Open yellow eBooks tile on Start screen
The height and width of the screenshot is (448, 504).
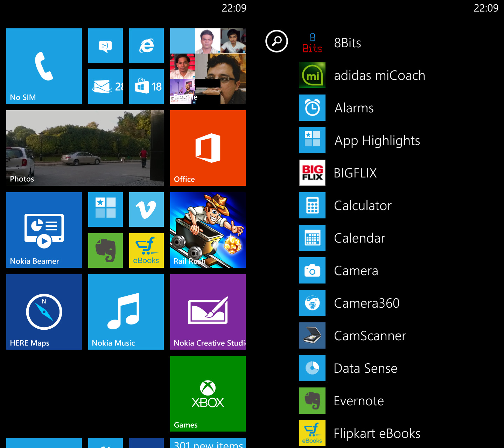click(x=146, y=250)
